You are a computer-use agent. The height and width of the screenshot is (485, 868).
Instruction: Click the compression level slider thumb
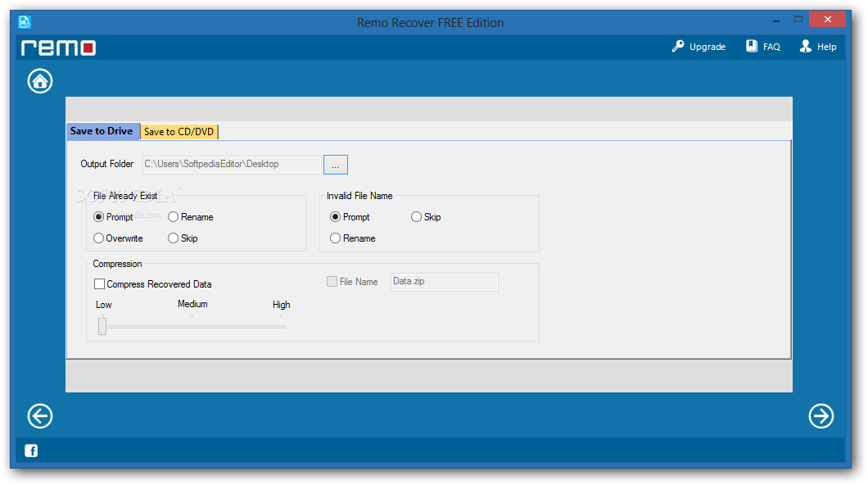[x=102, y=326]
